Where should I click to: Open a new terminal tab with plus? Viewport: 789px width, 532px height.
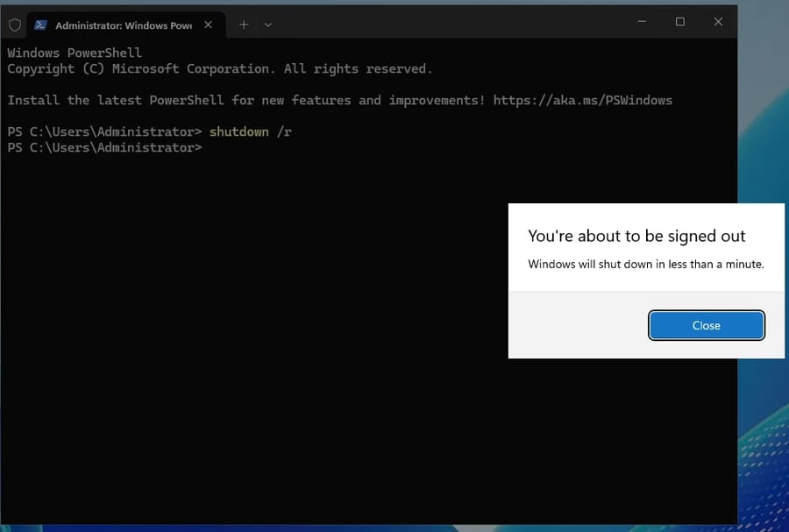[244, 25]
